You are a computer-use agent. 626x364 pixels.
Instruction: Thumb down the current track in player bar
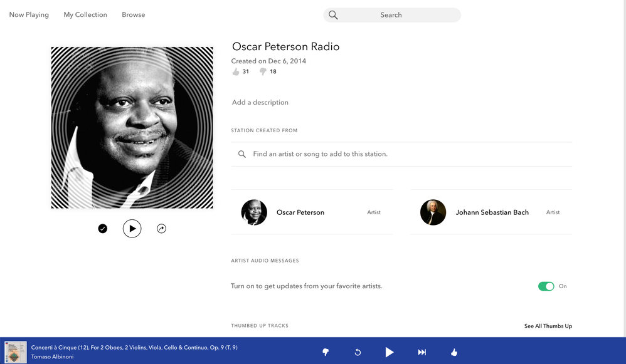pos(326,352)
